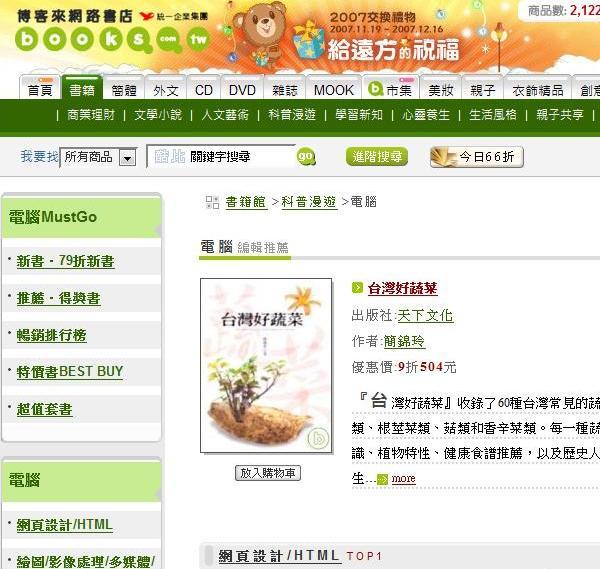
Task: Click the 關鍵字搜尋 search input field
Action: [221, 157]
